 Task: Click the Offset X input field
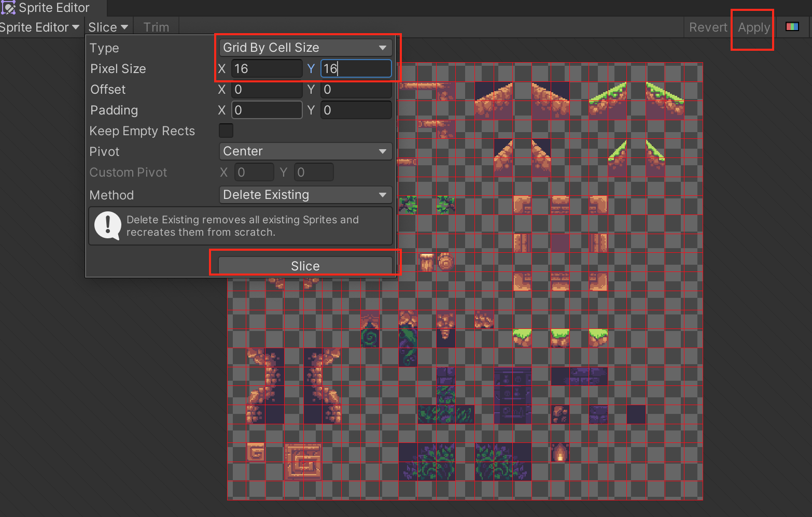click(267, 89)
